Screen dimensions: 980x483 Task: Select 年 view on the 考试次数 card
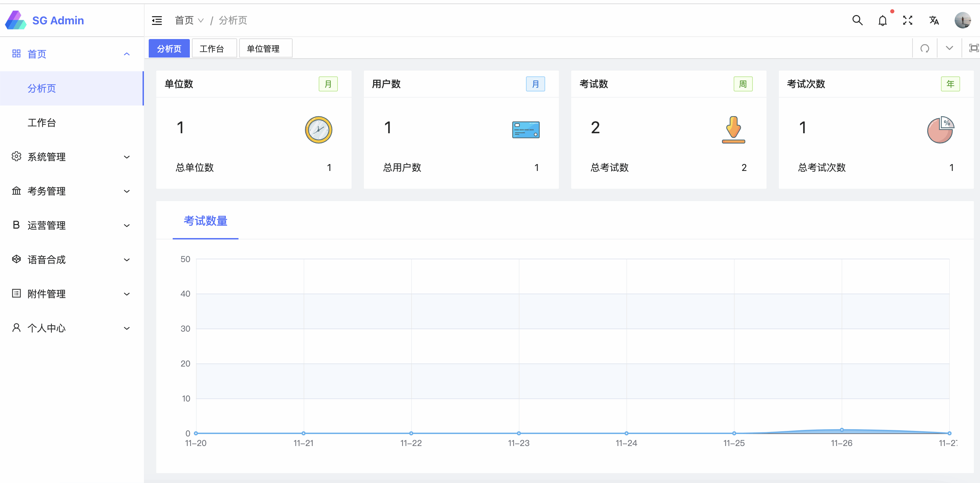950,84
